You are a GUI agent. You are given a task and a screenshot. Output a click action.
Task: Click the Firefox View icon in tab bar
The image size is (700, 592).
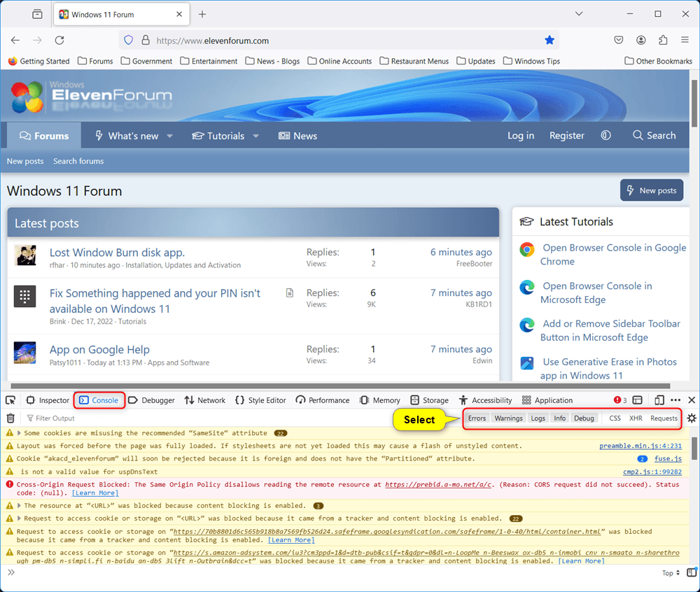tap(38, 14)
